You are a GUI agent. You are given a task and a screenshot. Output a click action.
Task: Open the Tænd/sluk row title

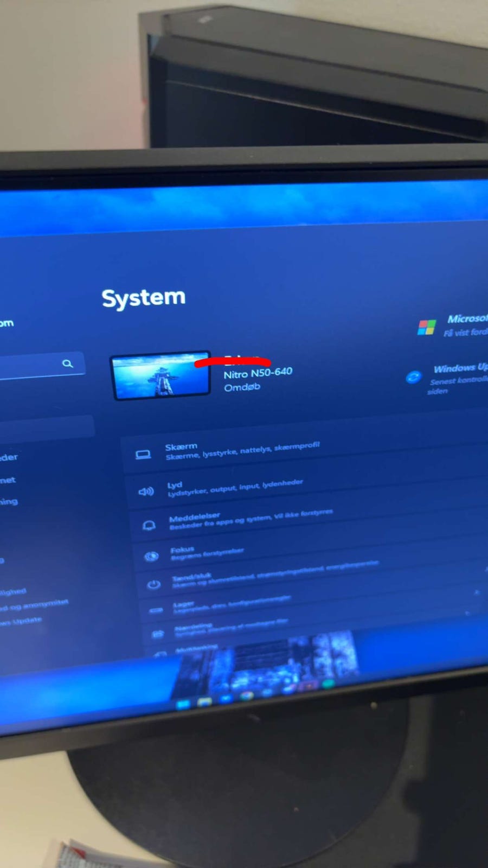[192, 577]
